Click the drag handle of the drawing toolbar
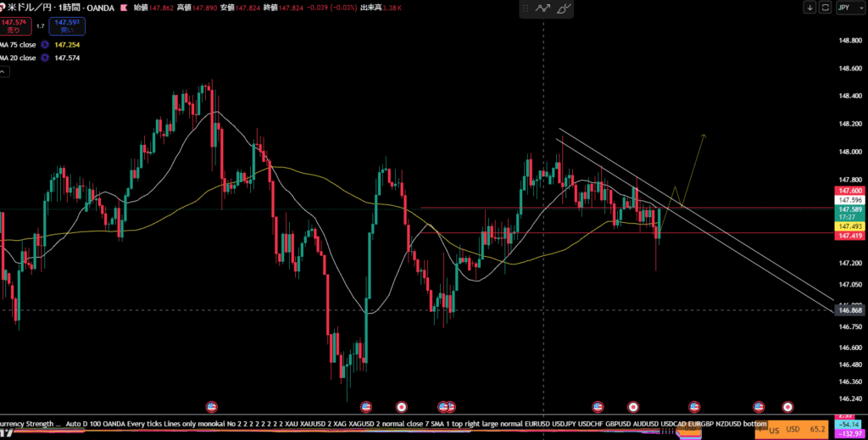The height and width of the screenshot is (440, 868). (526, 8)
